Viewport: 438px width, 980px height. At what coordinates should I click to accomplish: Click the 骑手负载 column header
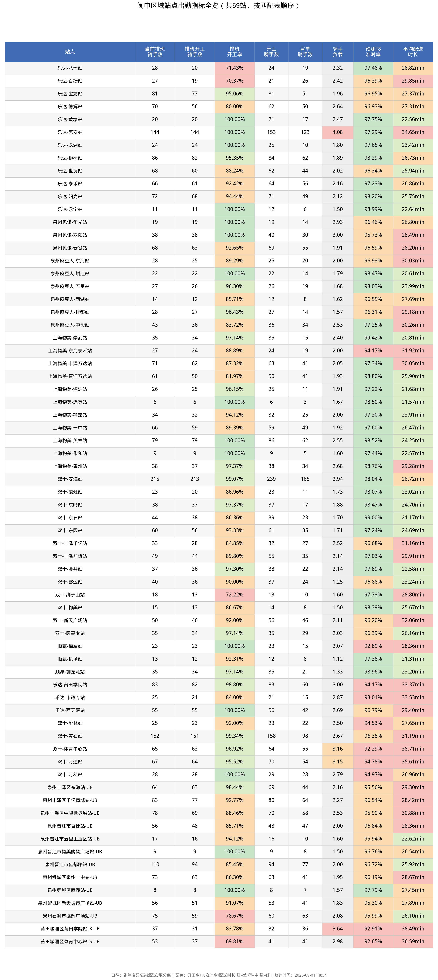(x=338, y=52)
